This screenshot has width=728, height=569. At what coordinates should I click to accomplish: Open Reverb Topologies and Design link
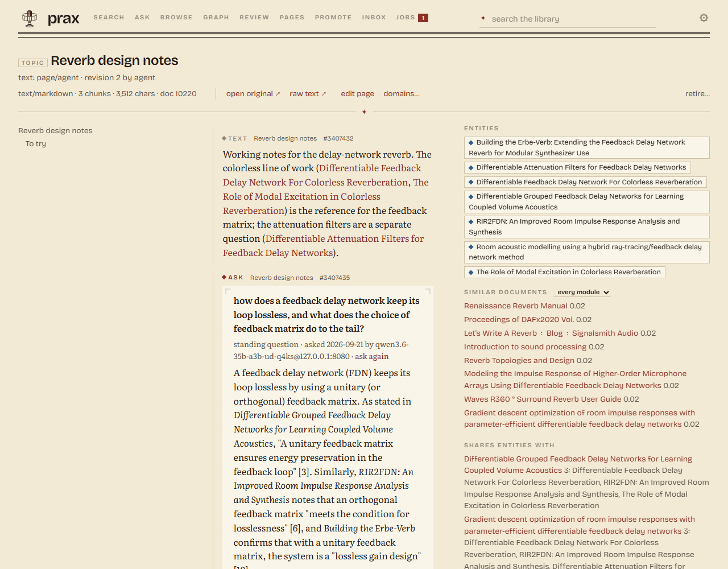tap(519, 361)
